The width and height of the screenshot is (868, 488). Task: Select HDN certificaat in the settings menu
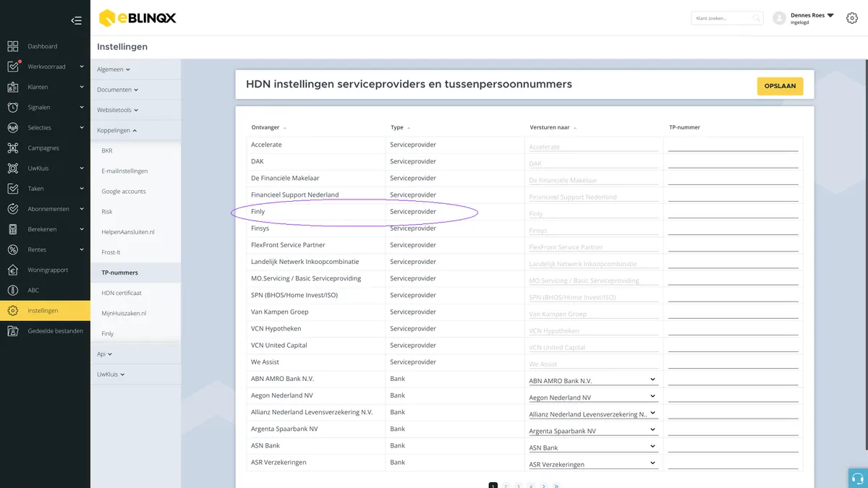click(122, 293)
